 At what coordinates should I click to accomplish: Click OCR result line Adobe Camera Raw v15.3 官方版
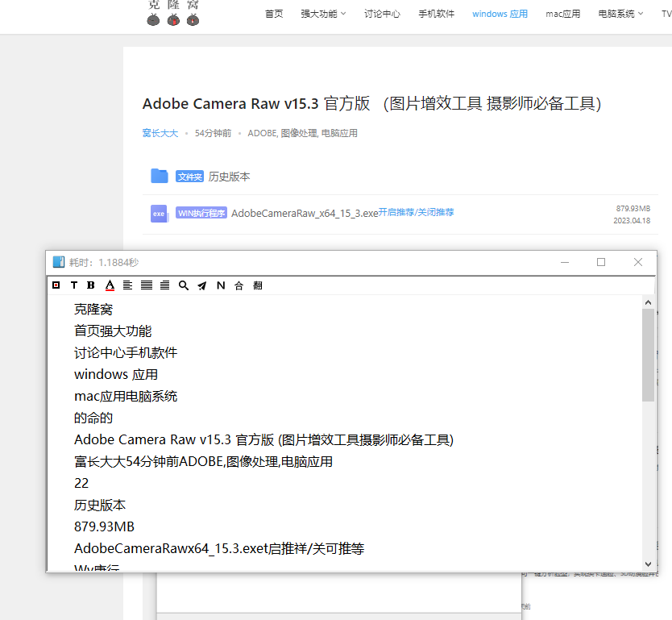263,440
